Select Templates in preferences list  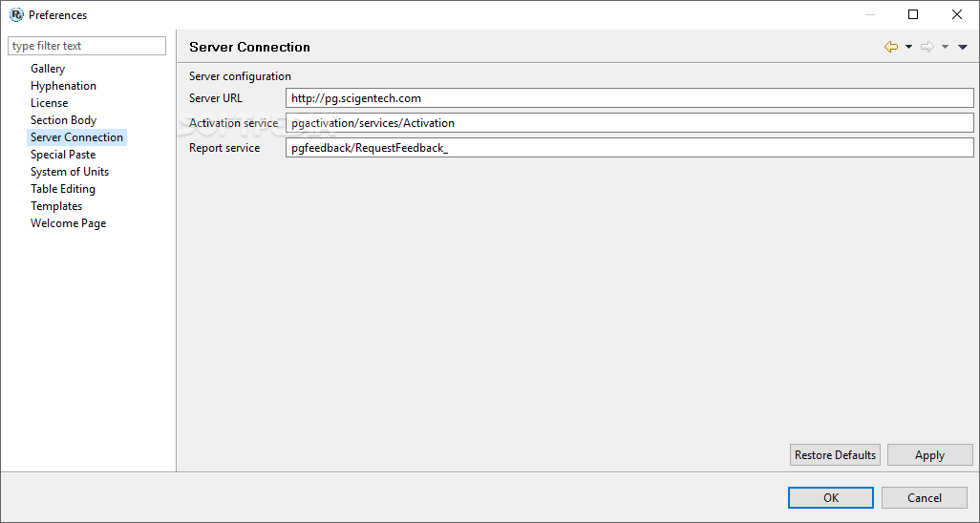[56, 206]
